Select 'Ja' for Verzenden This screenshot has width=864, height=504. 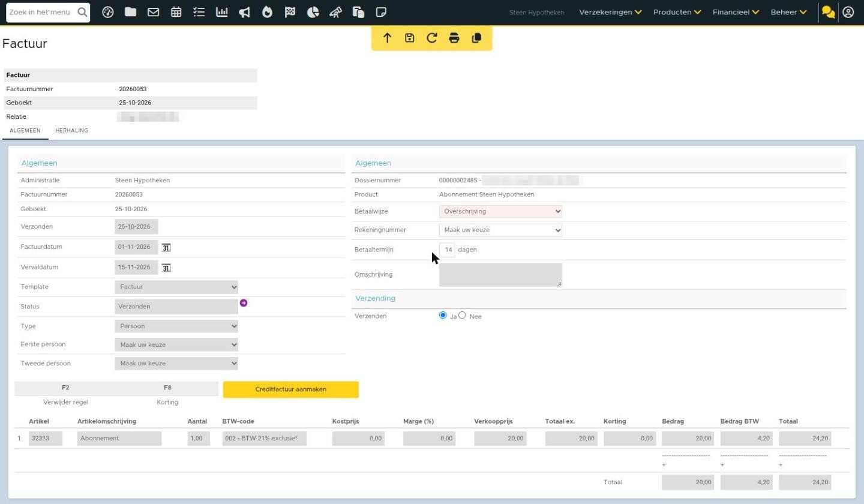tap(443, 316)
